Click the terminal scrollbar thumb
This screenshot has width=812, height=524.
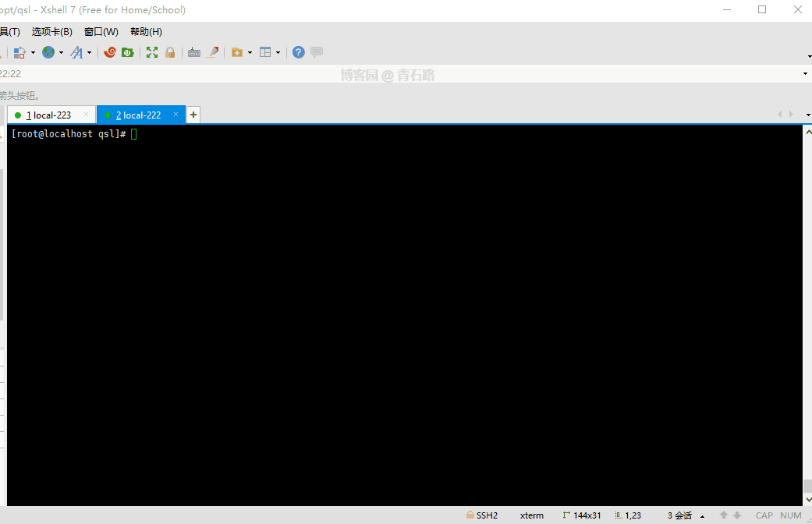[808, 487]
